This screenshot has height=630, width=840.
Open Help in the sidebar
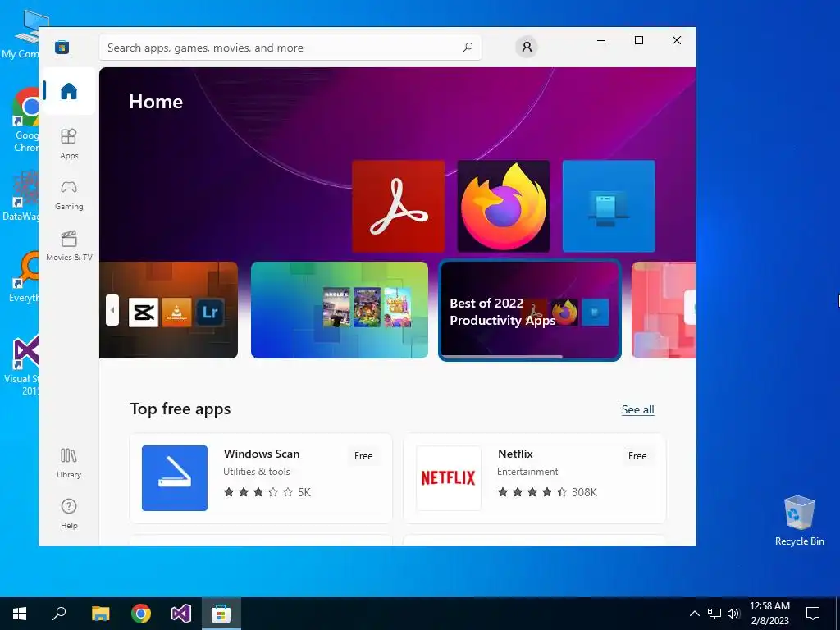point(69,514)
